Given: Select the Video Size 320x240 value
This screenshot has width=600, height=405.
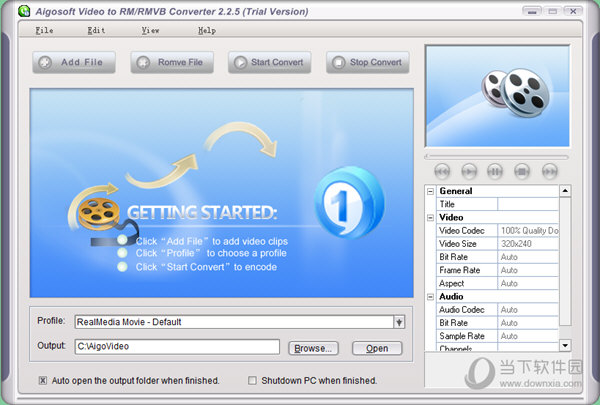Looking at the screenshot, I should point(528,243).
